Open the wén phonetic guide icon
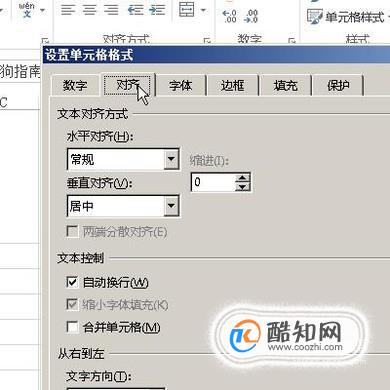 [x=27, y=9]
